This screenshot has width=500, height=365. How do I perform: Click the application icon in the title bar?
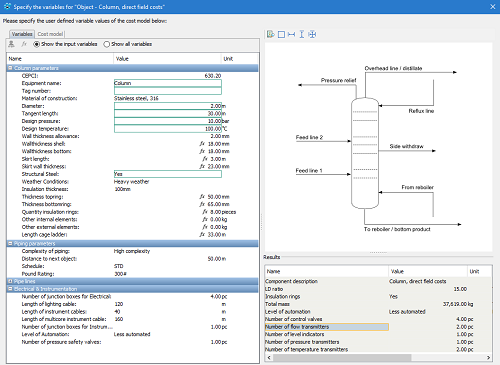click(x=7, y=7)
